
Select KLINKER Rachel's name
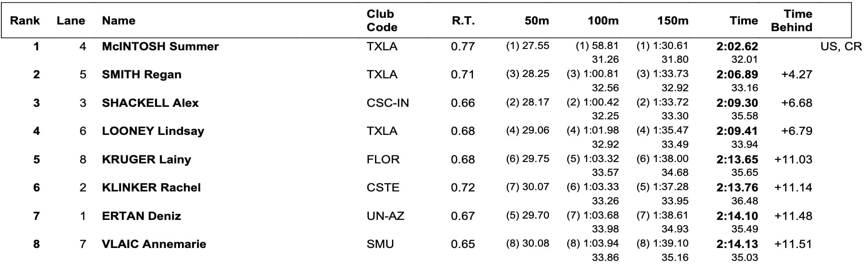(151, 187)
